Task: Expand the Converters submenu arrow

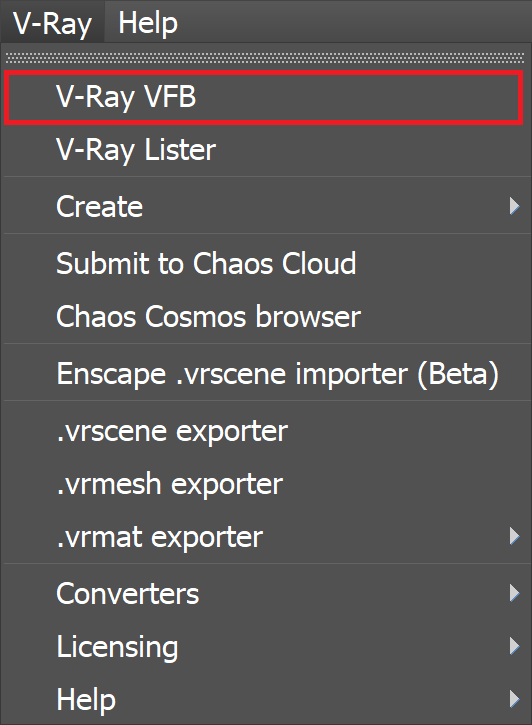Action: pos(514,593)
